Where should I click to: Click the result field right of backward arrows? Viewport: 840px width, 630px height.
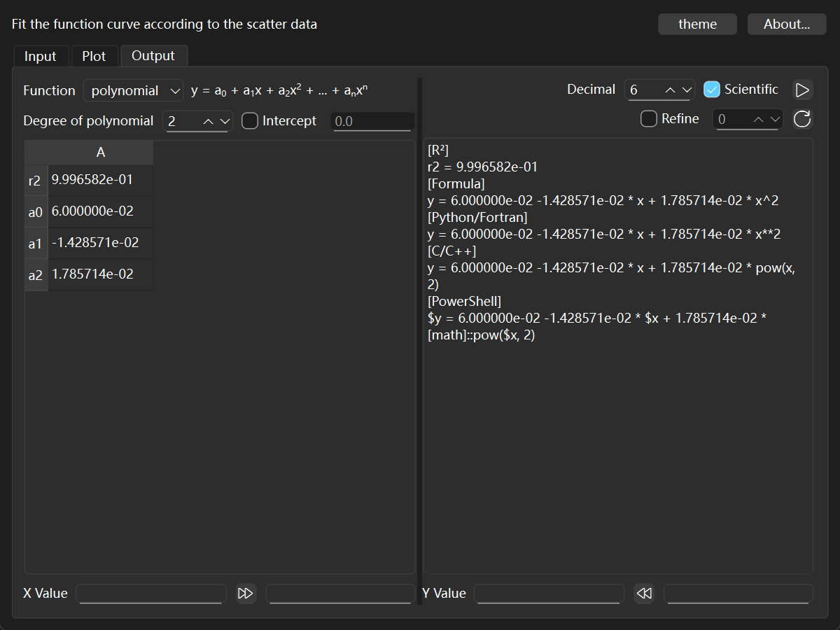click(738, 594)
